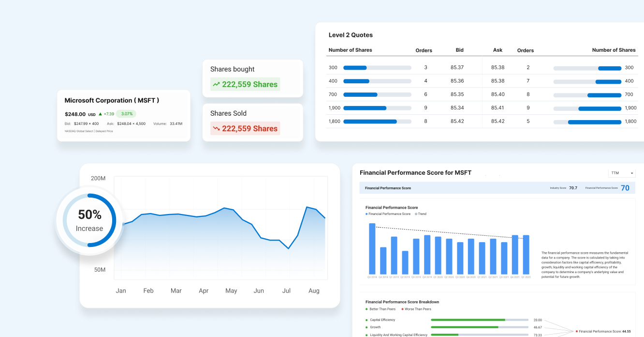Click the Financial Performance Score value 70
Viewport: 644px width, 337px height.
(625, 187)
